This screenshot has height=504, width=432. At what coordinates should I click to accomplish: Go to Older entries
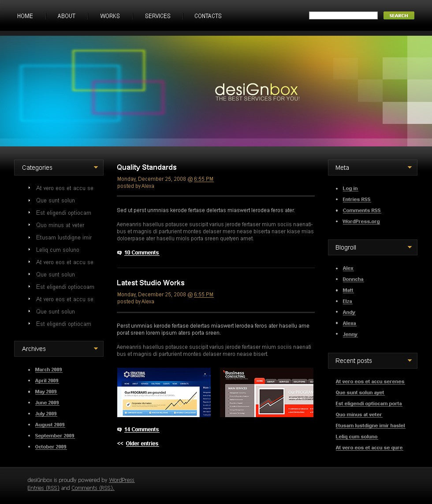[x=142, y=444]
